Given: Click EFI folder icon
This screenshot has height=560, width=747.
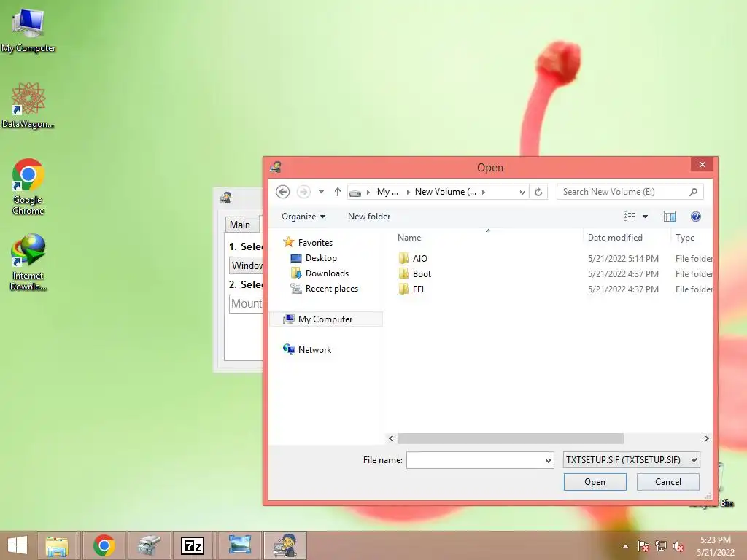Looking at the screenshot, I should (403, 289).
